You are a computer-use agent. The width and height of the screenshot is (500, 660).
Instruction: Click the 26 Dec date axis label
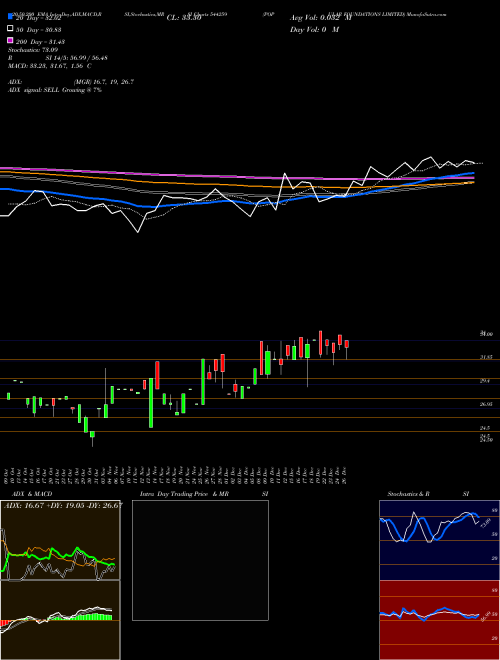coord(345,476)
